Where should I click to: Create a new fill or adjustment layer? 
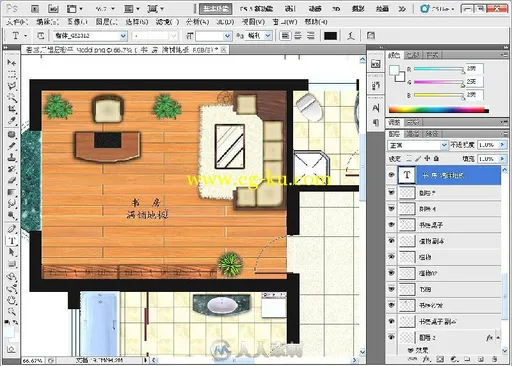pos(454,360)
